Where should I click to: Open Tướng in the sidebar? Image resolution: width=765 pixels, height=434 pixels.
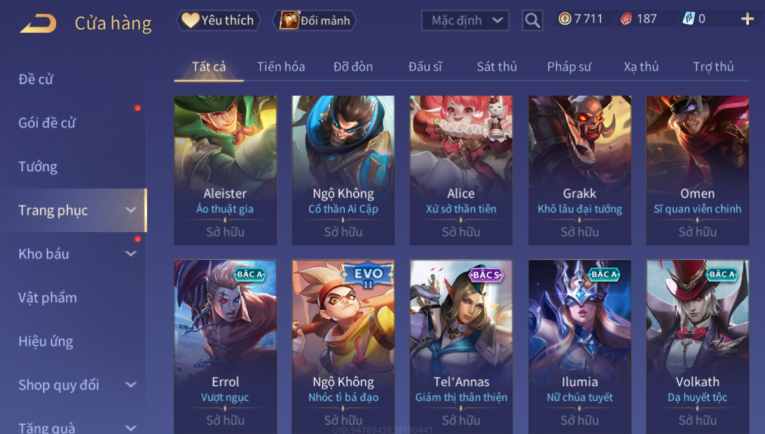[x=38, y=167]
